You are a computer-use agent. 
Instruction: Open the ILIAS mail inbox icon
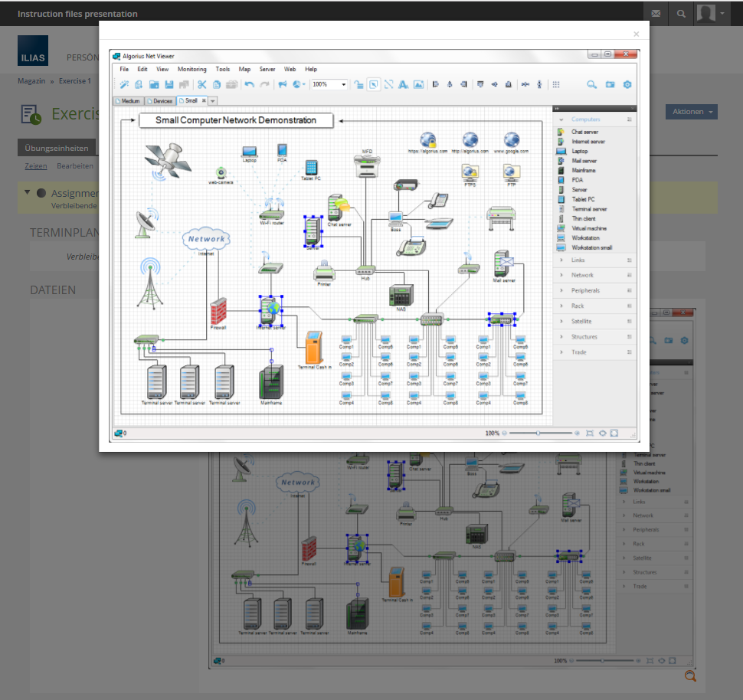(x=656, y=14)
